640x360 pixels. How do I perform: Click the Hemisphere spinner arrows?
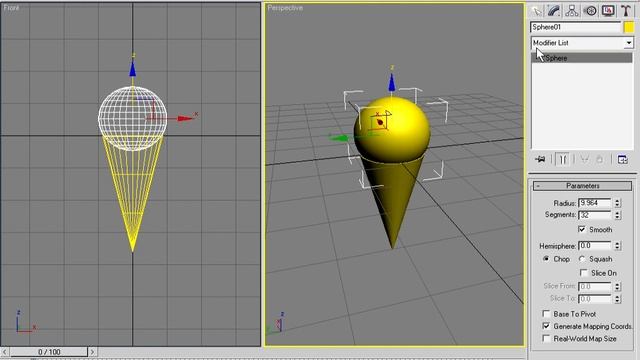(x=617, y=246)
